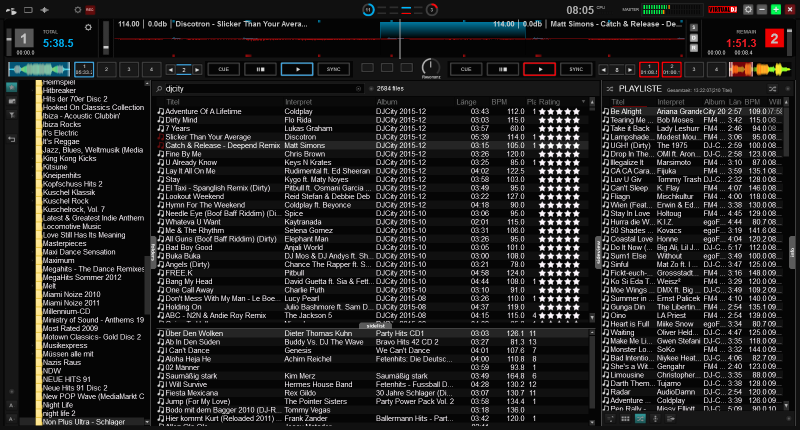Screen dimensions: 800x430
Task: Click the rectangle layout icon in the top bar
Action: 28,10
